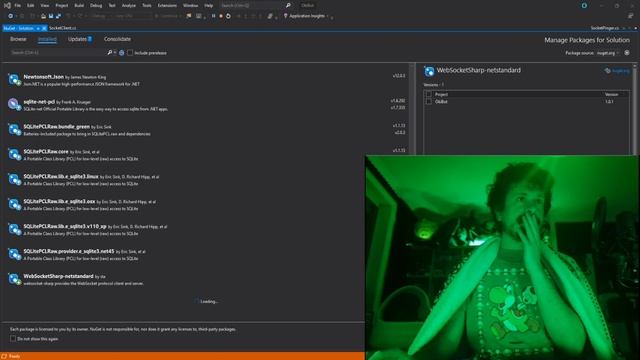Click the Save All icon

(x=58, y=16)
